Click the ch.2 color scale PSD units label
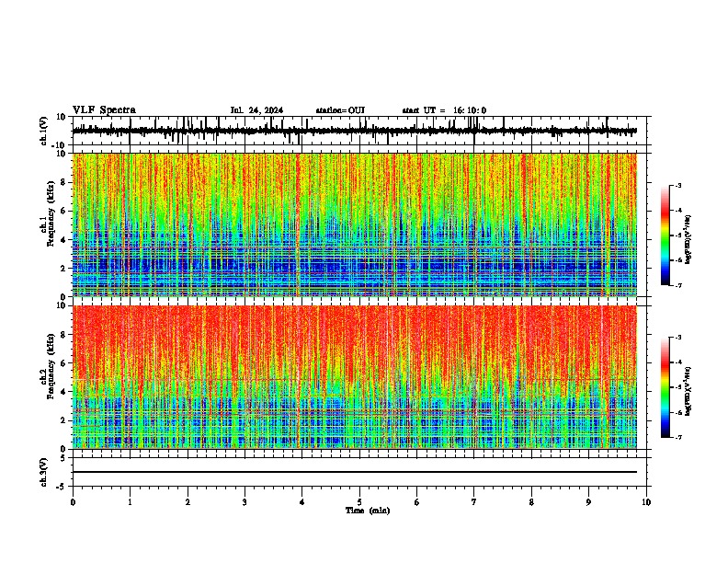The height and width of the screenshot is (563, 728). 688,392
